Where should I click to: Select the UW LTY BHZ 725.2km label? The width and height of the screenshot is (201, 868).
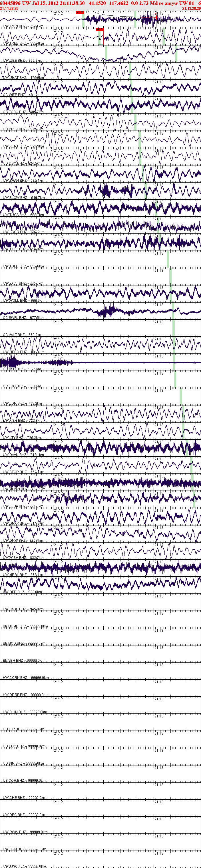22,438
